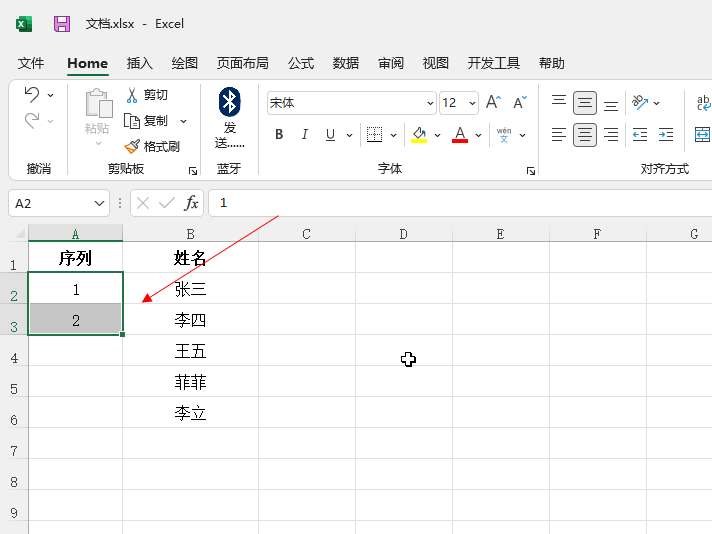Click the formula bar input showing 1
712x534 pixels.
(x=460, y=203)
